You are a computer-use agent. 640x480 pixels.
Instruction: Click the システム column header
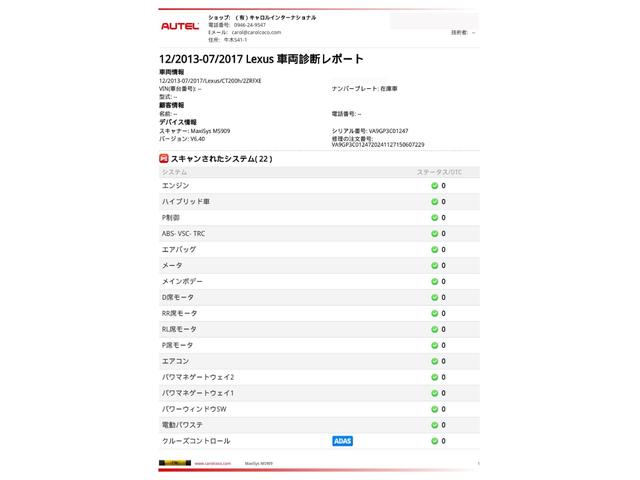point(174,172)
